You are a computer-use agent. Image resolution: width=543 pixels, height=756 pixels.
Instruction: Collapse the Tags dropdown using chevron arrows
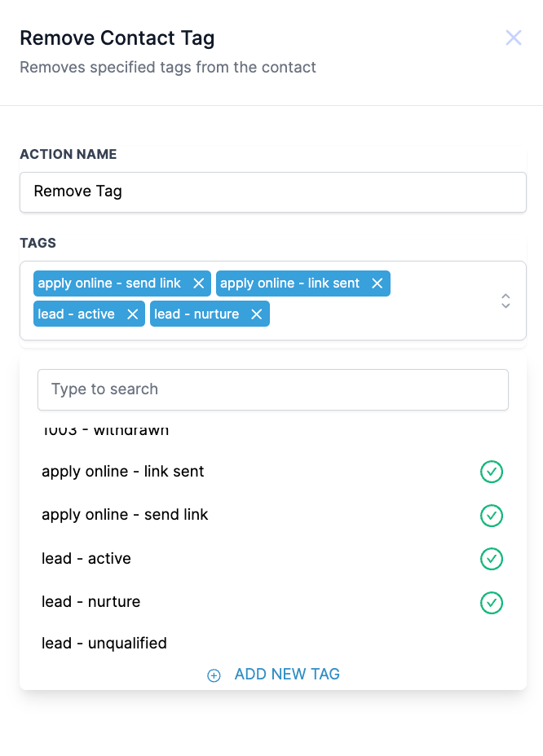click(x=505, y=301)
